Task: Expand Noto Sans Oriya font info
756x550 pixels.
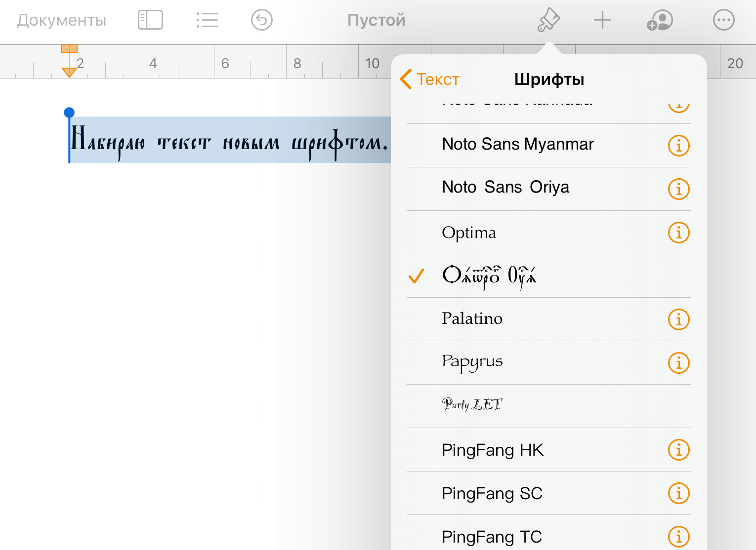Action: click(678, 189)
